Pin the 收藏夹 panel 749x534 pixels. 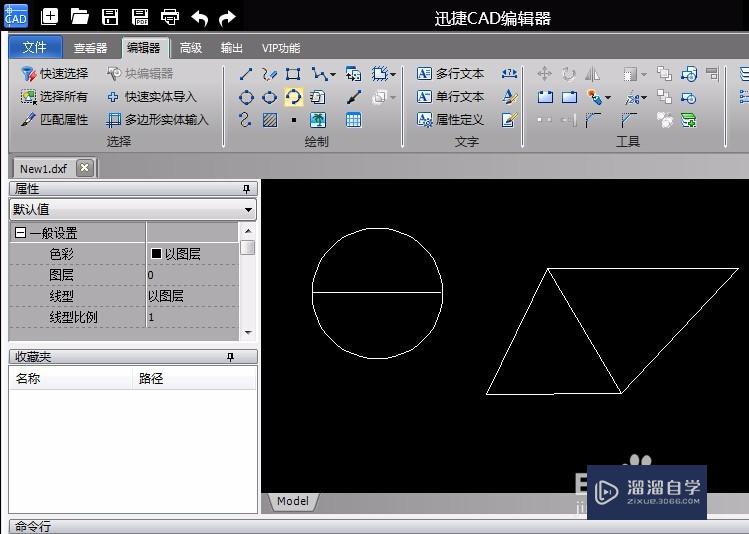click(x=230, y=357)
